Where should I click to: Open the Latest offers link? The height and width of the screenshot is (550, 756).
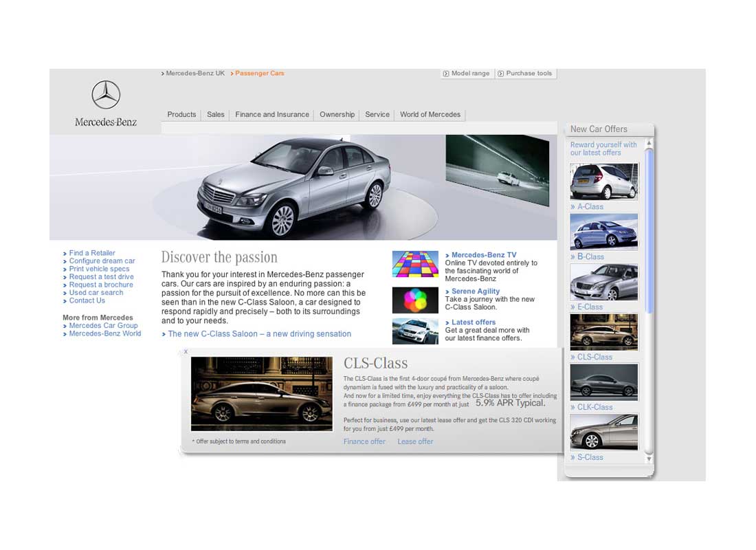coord(474,322)
